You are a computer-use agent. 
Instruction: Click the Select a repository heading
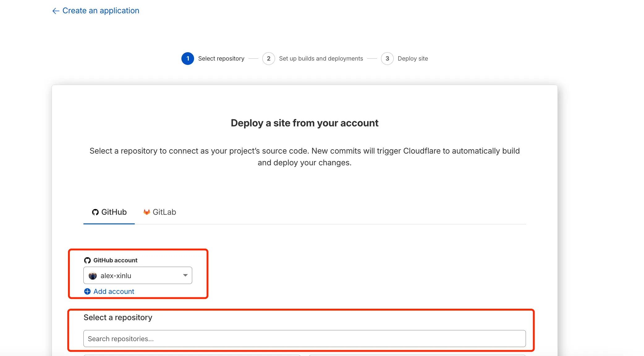(x=118, y=318)
